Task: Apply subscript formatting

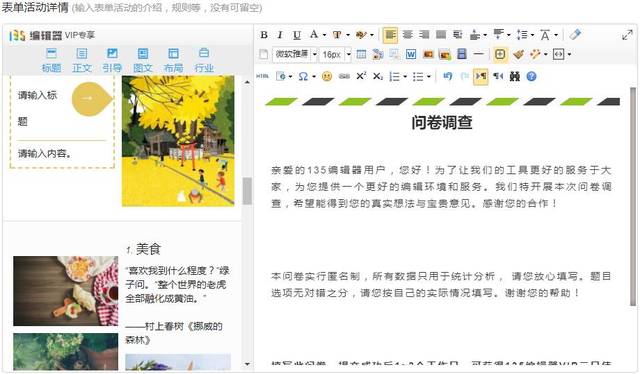Action: click(378, 76)
